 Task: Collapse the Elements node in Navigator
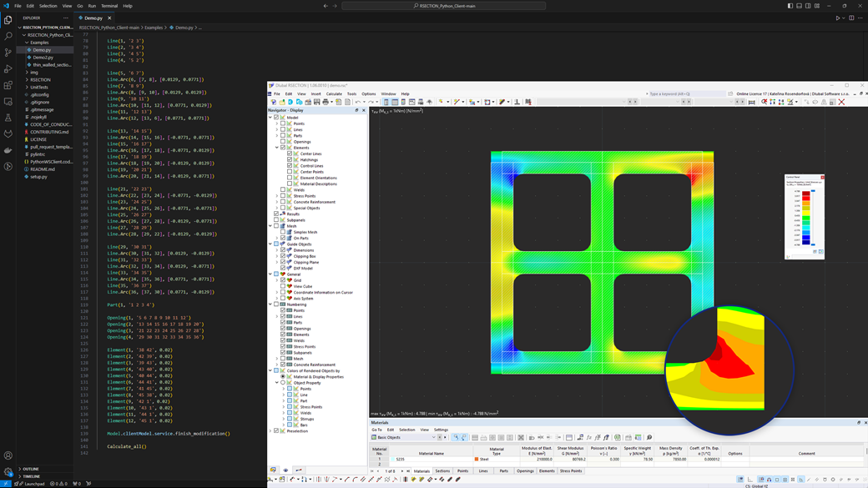(277, 148)
